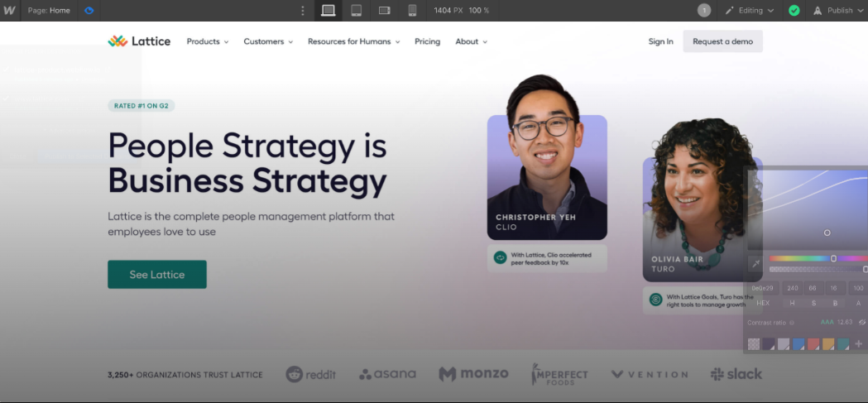Select the yellow color swatch

click(828, 344)
